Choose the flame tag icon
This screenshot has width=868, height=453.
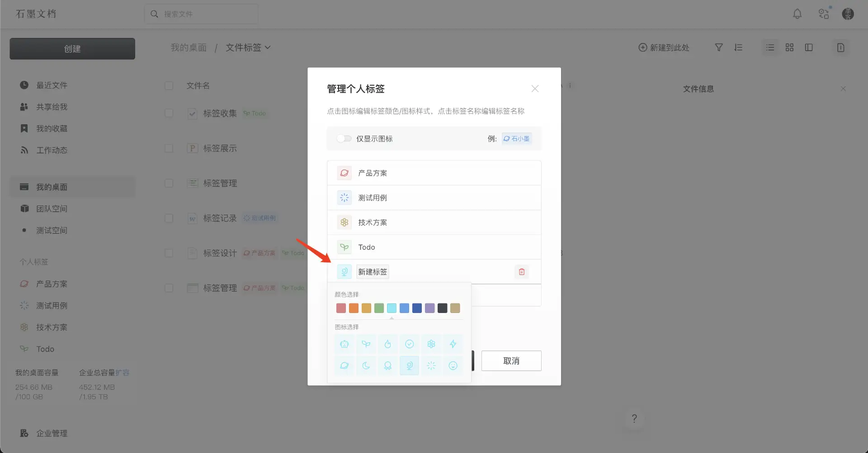(388, 344)
